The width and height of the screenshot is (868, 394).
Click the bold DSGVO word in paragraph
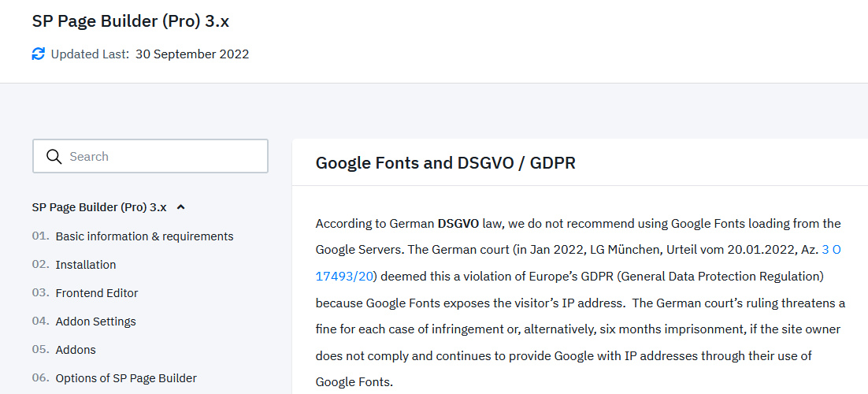pos(458,223)
